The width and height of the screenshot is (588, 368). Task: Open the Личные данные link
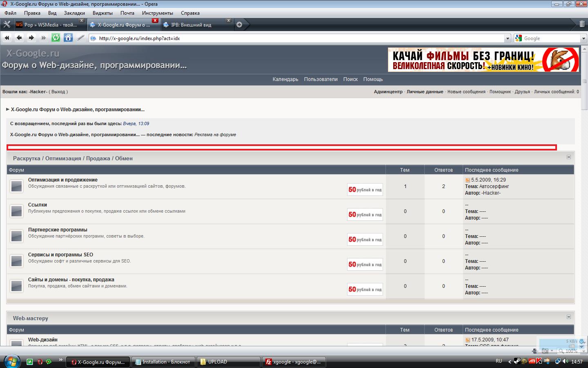[425, 92]
